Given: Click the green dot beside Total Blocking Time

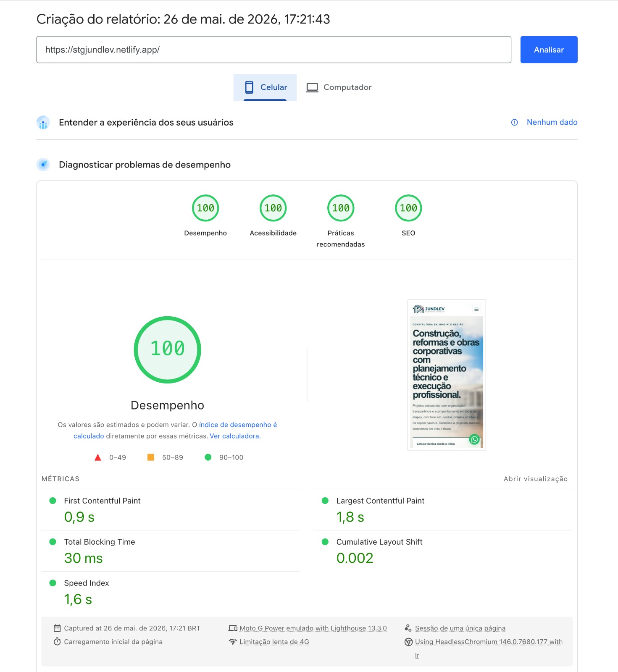Looking at the screenshot, I should [53, 542].
